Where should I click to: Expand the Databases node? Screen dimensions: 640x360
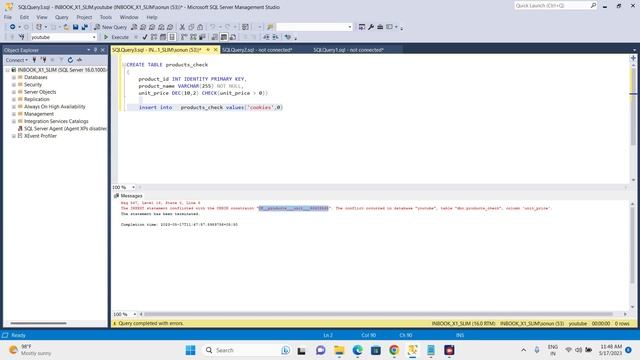coord(14,77)
